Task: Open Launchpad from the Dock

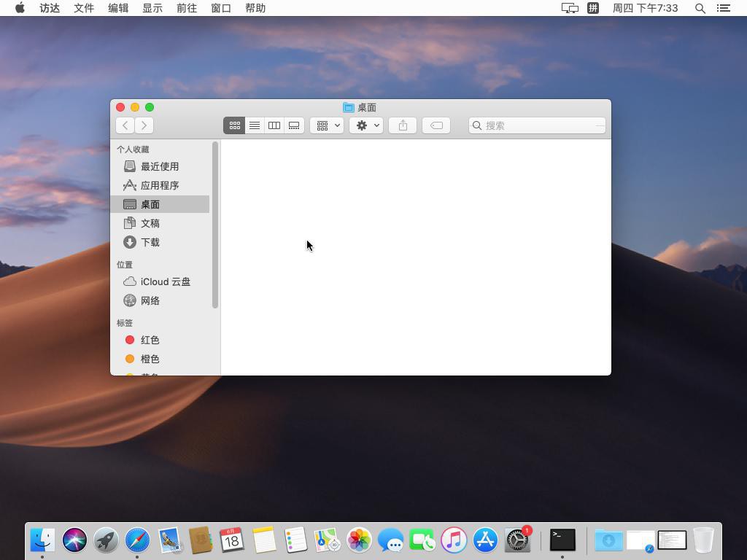Action: tap(106, 540)
